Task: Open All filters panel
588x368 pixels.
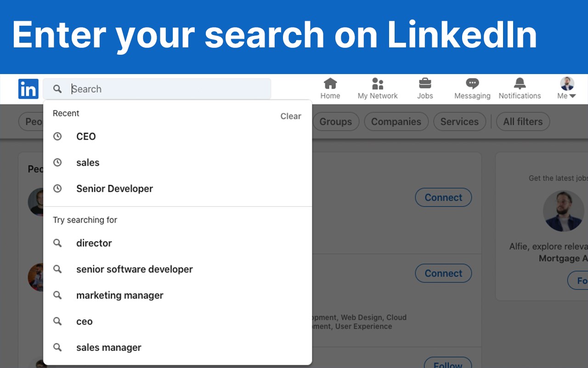Action: [523, 122]
